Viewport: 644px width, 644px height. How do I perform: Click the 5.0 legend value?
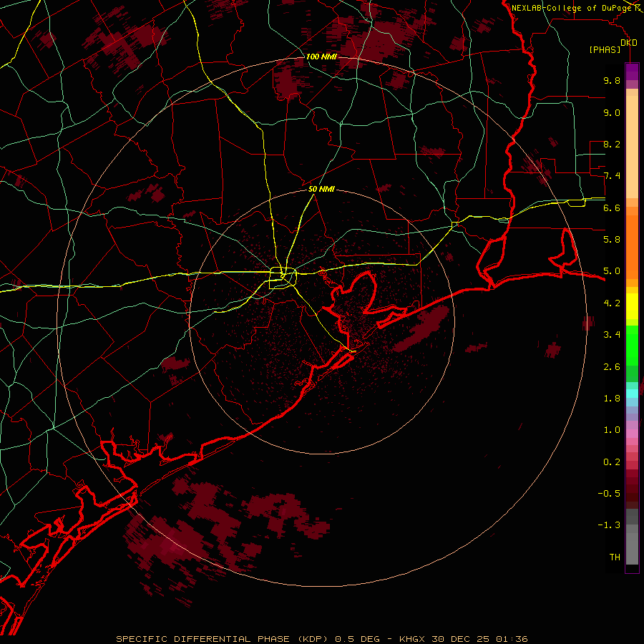(x=612, y=271)
